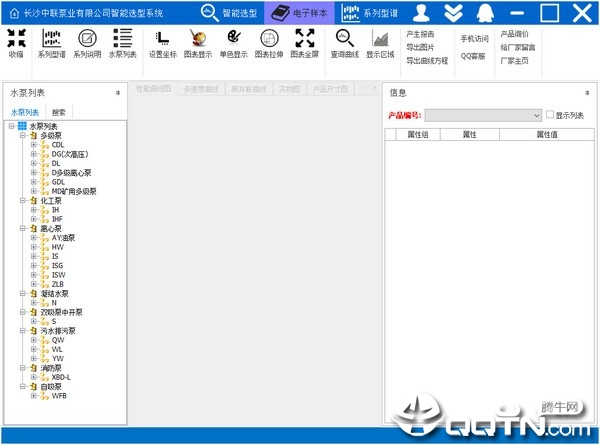Click the 查询曲线 magnifier icon

345,38
